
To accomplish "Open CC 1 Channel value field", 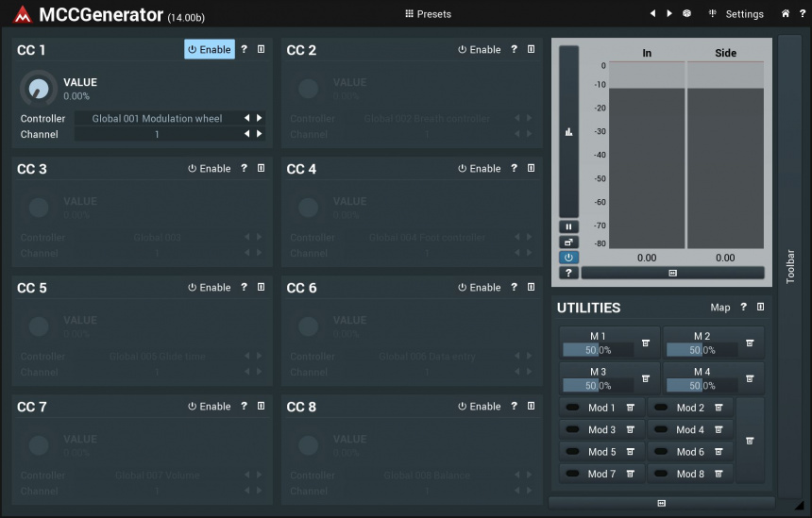I will [x=157, y=134].
